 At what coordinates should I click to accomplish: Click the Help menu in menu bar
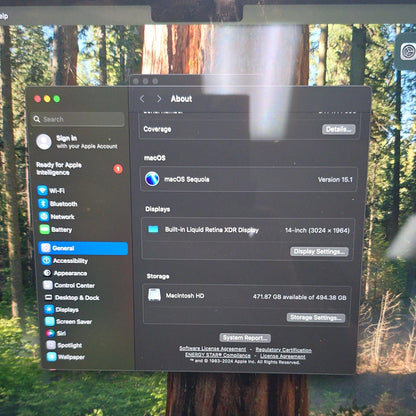pyautogui.click(x=3, y=16)
